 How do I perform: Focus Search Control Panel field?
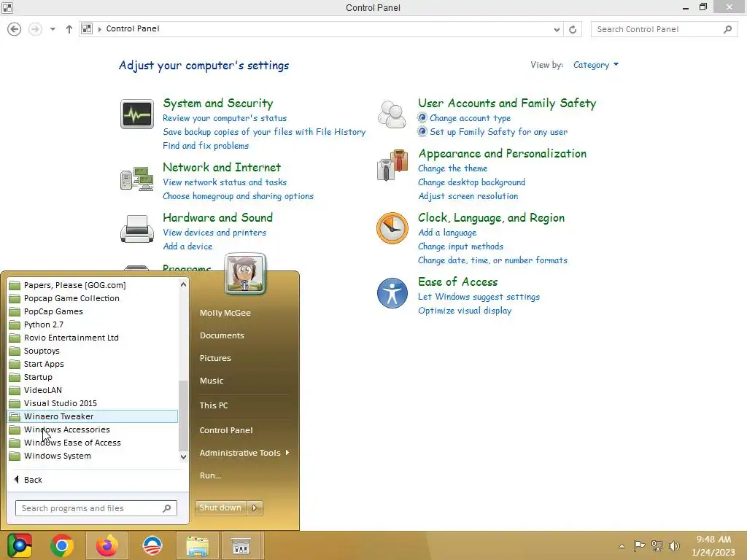coord(664,29)
